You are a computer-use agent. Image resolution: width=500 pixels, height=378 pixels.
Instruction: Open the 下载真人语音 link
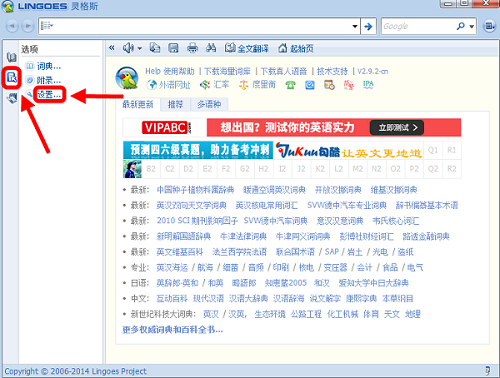click(x=284, y=71)
